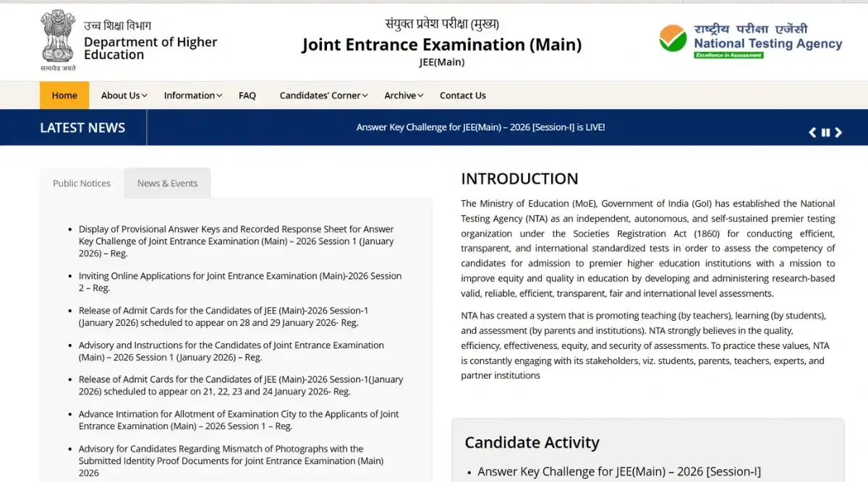Open the FAQ menu item

(x=247, y=95)
